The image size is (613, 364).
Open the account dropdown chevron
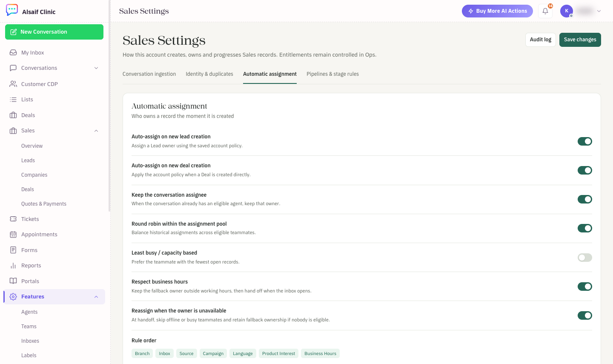(599, 11)
